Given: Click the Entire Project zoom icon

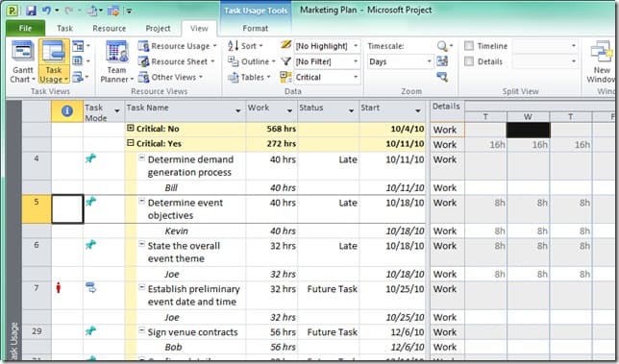Looking at the screenshot, I should point(442,61).
